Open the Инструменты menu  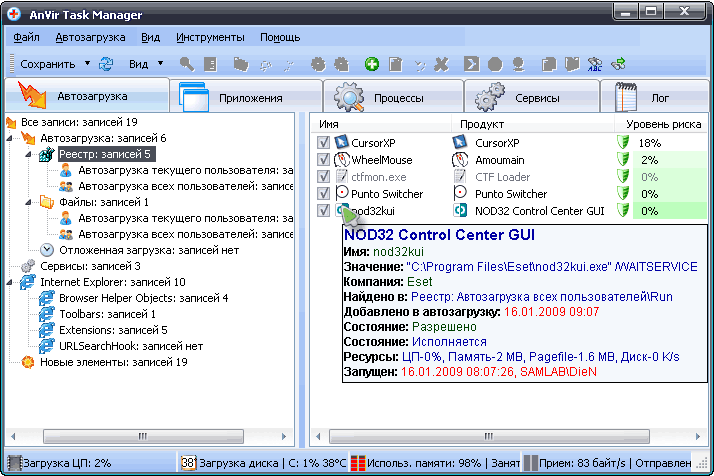[210, 37]
